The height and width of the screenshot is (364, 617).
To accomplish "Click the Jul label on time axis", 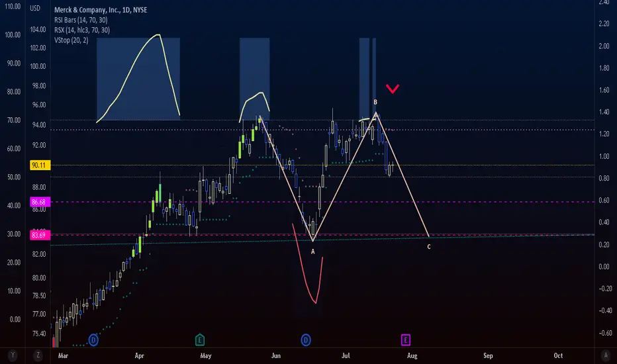I will click(346, 355).
